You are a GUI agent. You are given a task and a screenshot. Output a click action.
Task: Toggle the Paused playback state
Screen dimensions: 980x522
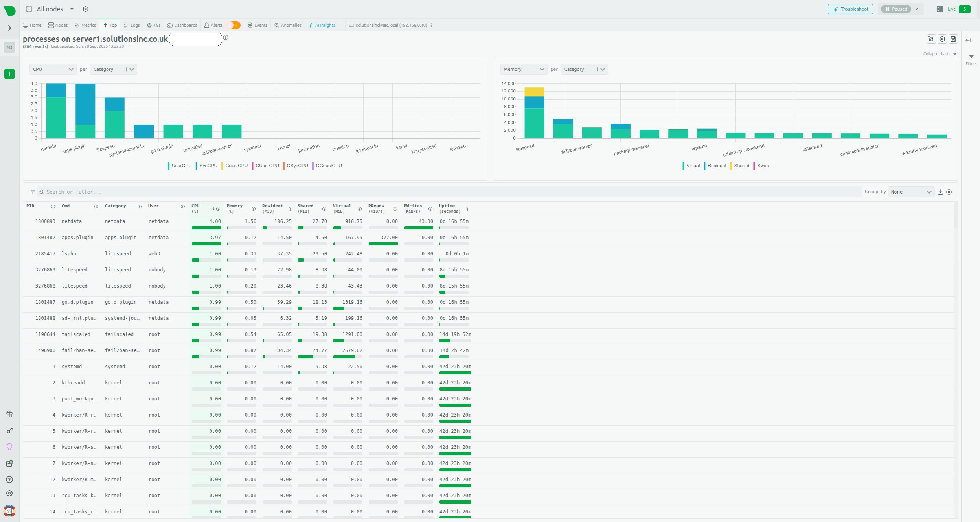pyautogui.click(x=896, y=9)
